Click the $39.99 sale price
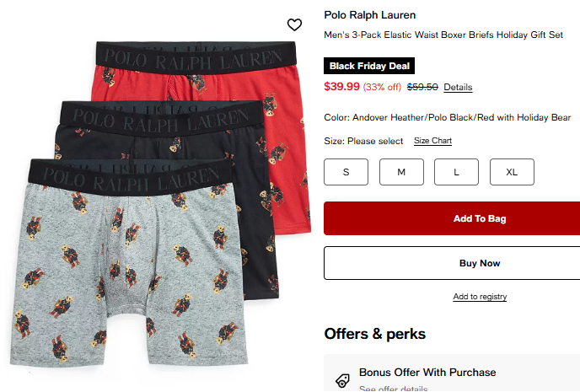Screen dimensions: 580x392 pyautogui.click(x=341, y=87)
